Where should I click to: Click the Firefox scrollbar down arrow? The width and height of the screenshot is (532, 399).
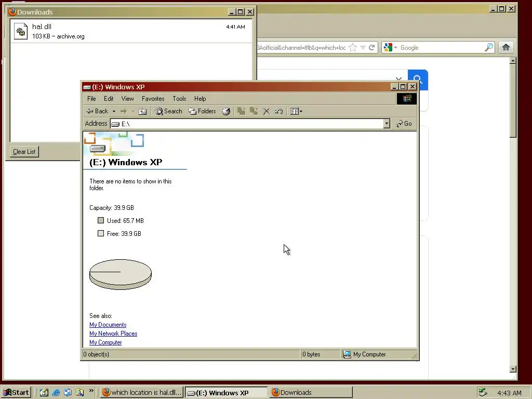click(x=513, y=369)
